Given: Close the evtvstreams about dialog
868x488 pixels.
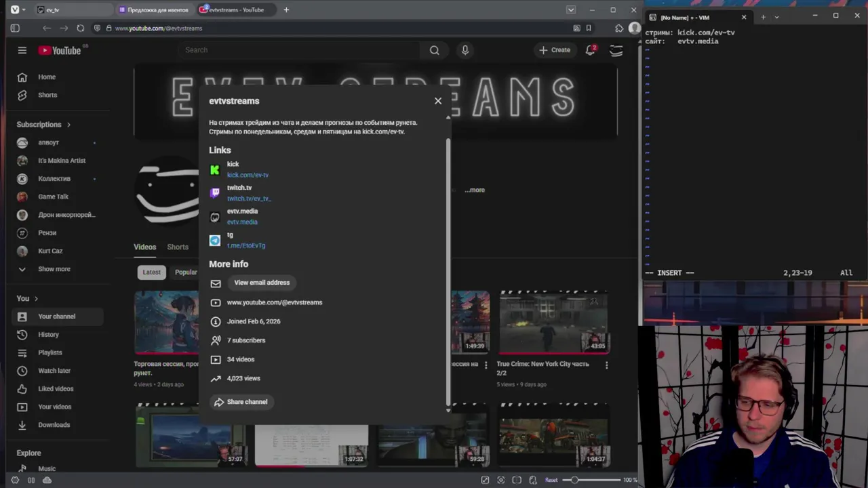Looking at the screenshot, I should [438, 101].
